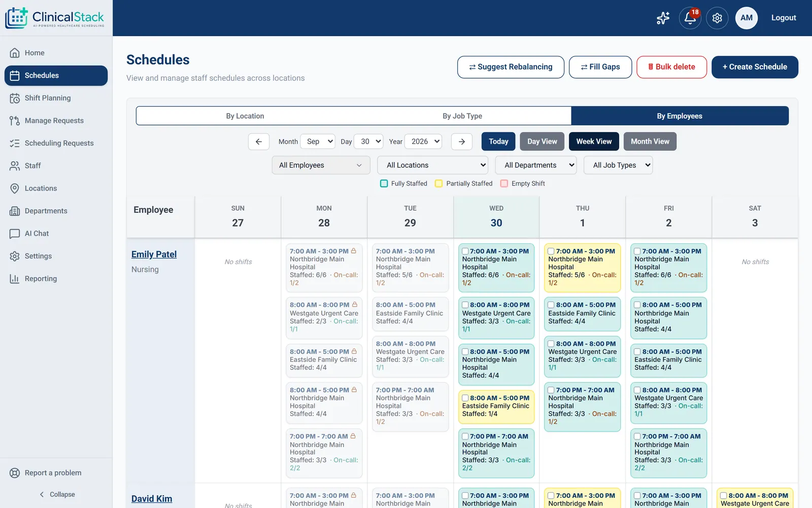The height and width of the screenshot is (508, 812).
Task: Click the Bulk delete button
Action: pos(671,67)
